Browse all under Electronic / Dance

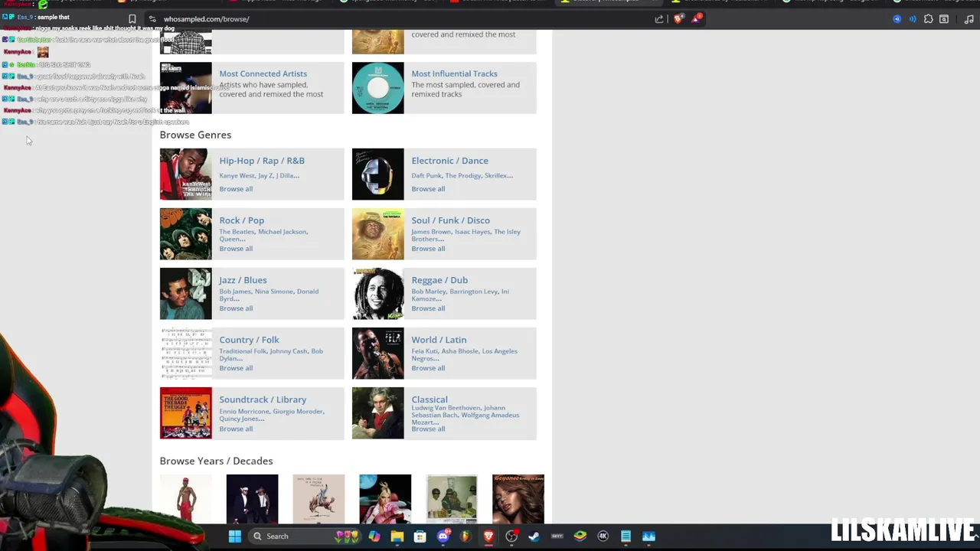pyautogui.click(x=428, y=189)
